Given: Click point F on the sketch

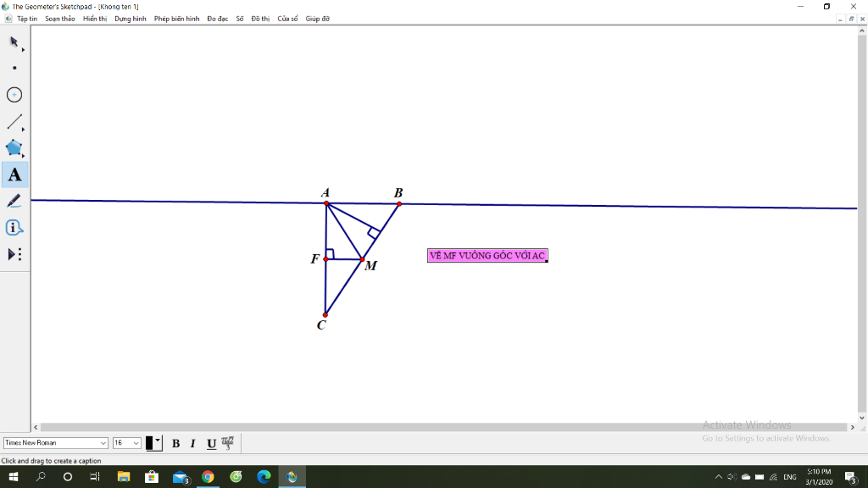Looking at the screenshot, I should pyautogui.click(x=326, y=259).
